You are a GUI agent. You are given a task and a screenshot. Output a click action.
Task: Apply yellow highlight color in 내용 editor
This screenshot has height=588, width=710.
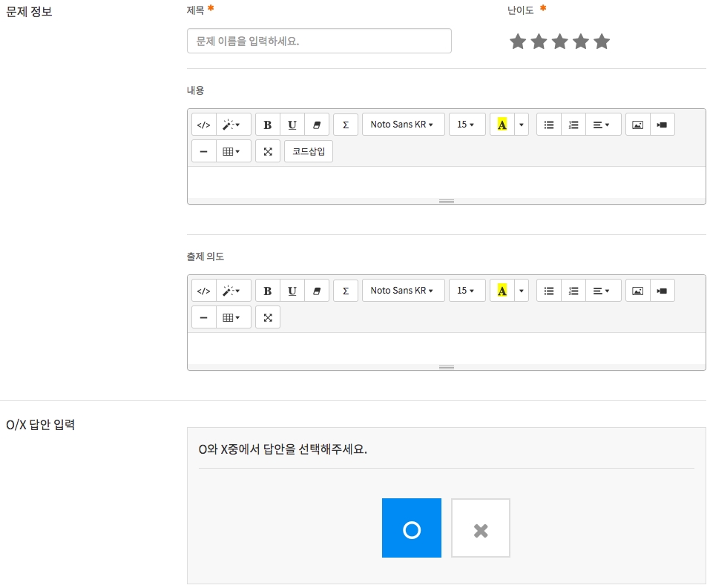click(502, 125)
